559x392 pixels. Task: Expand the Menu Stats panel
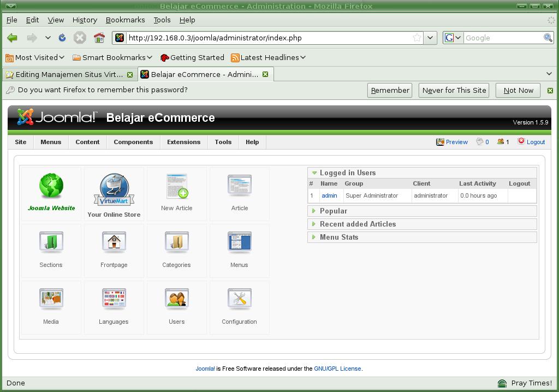tap(339, 237)
